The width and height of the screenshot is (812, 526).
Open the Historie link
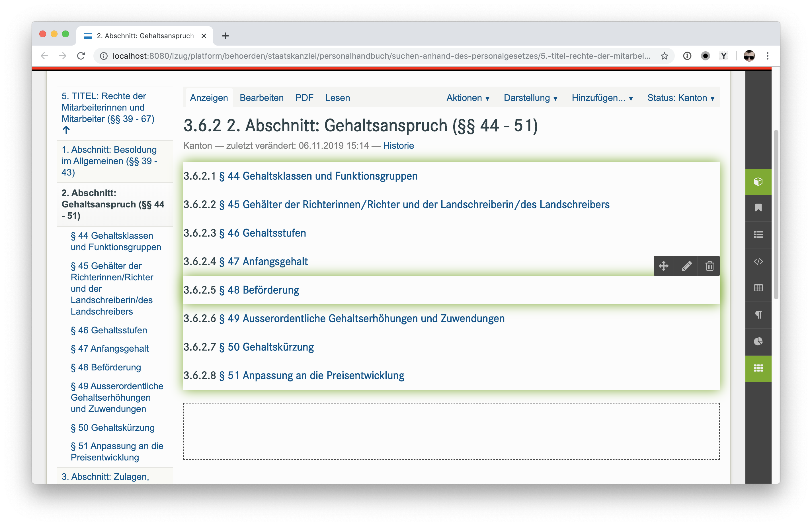[398, 146]
